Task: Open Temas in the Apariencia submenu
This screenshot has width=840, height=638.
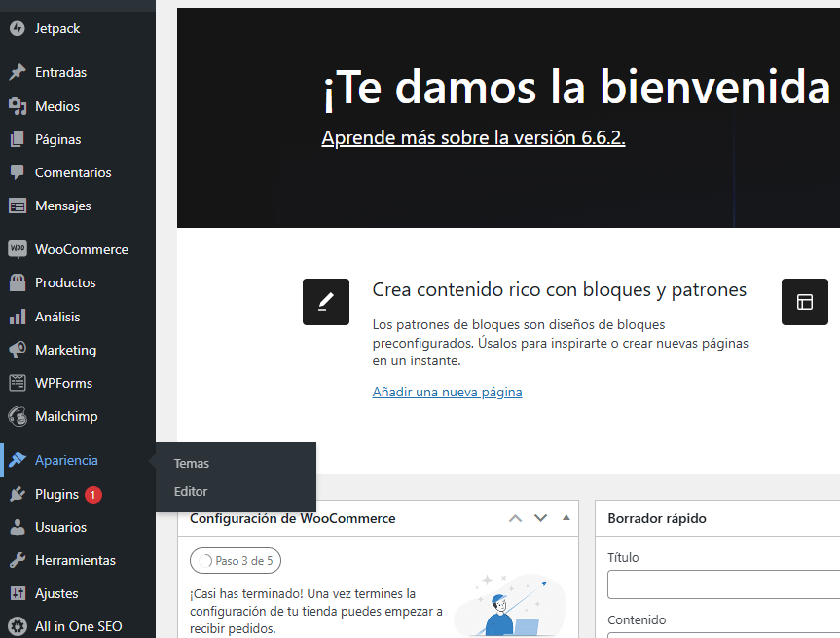Action: click(191, 464)
